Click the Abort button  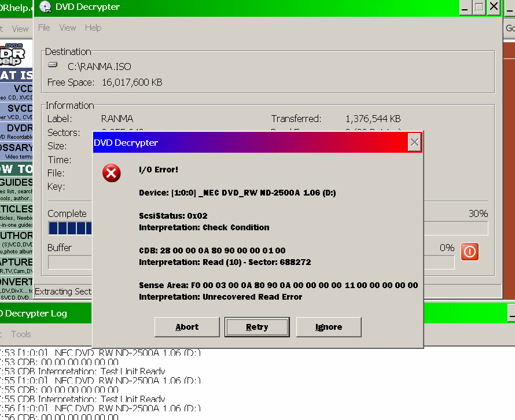[x=187, y=327]
